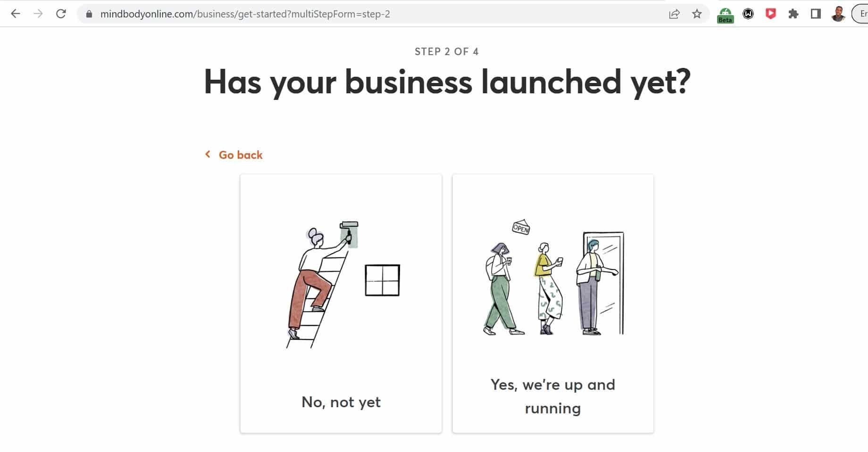Open the red shield extension icon
The image size is (868, 452).
click(x=771, y=14)
